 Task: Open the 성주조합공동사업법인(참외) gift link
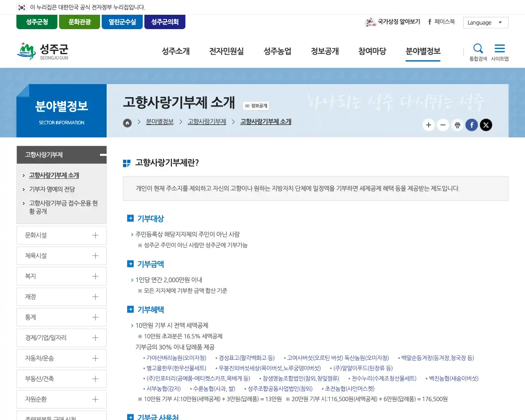pyautogui.click(x=280, y=389)
